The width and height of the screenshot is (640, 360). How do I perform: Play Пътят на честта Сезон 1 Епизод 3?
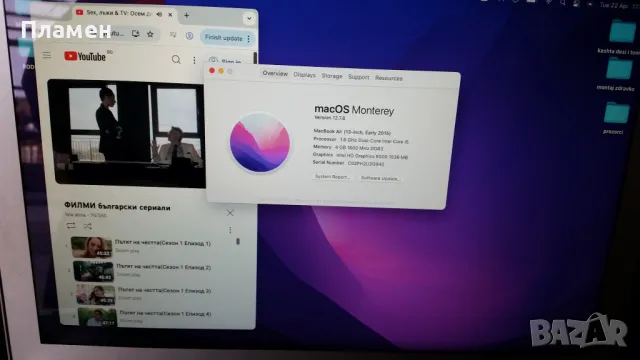point(164,291)
